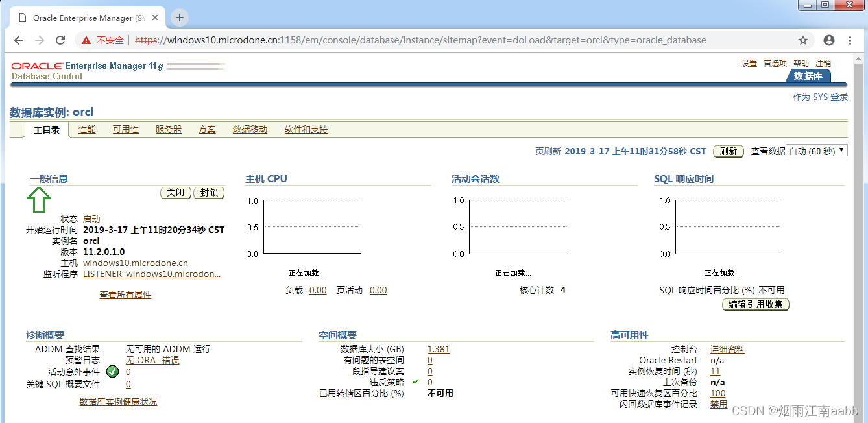
Task: Open the 详细资料 console link
Action: click(x=727, y=349)
